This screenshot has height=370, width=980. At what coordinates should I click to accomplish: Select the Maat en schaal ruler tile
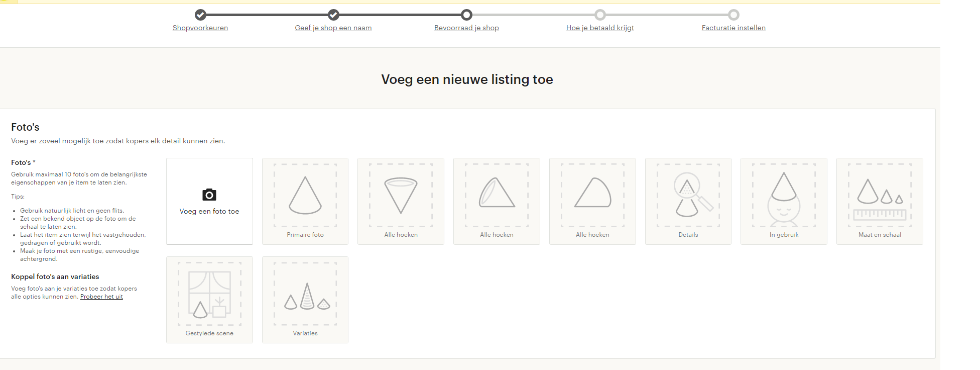(880, 201)
